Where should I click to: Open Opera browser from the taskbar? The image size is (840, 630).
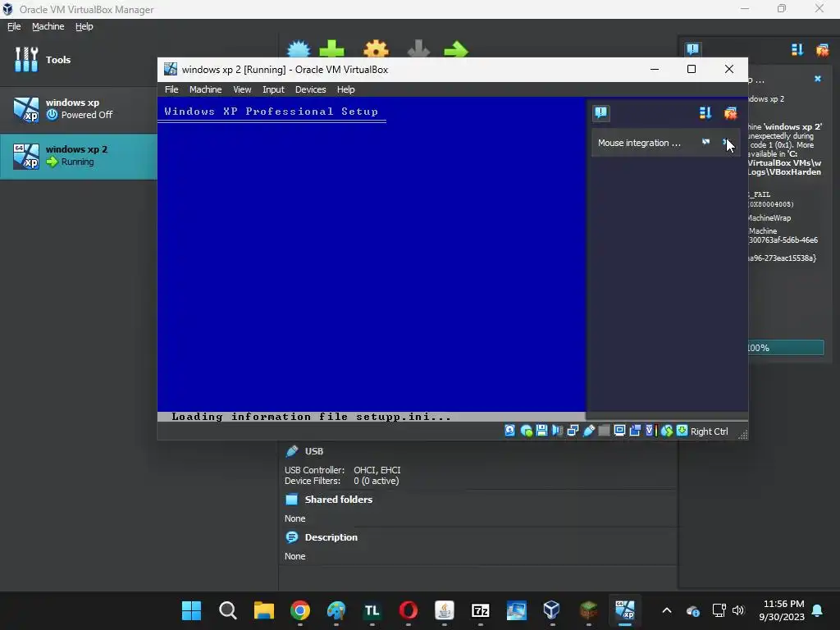point(409,610)
